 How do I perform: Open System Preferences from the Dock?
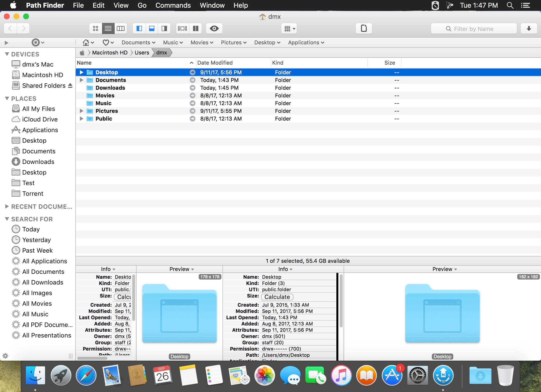click(417, 376)
